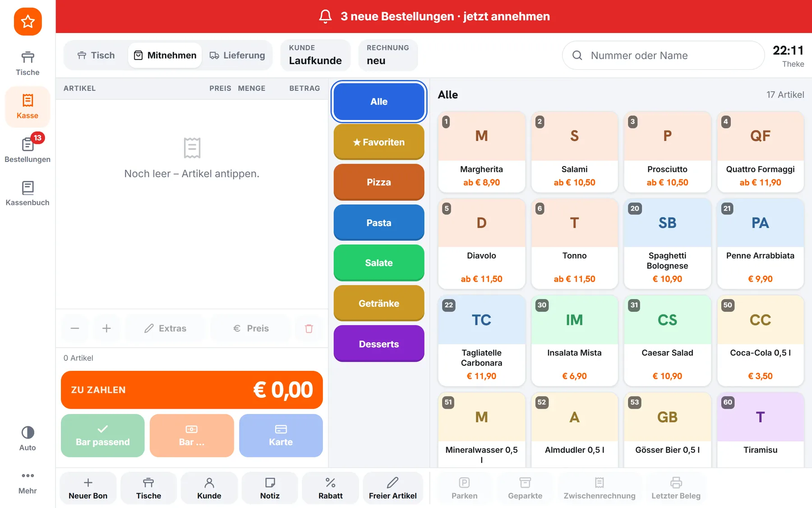Add Diavolo pizza to the order

pos(481,244)
